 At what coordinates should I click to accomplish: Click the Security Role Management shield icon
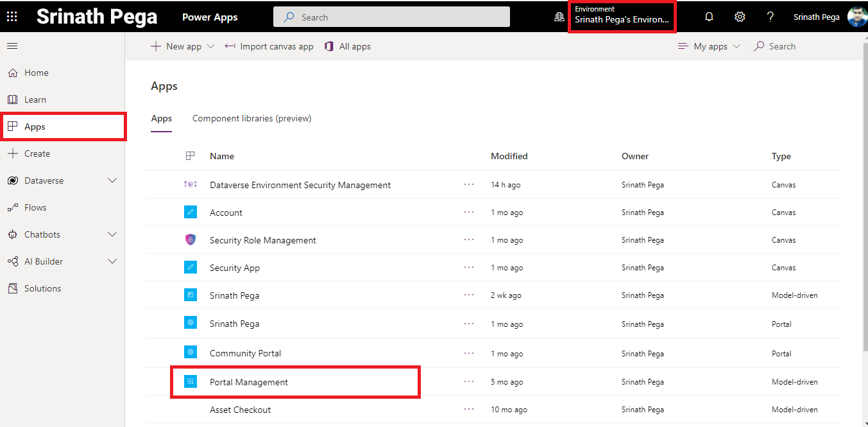coord(190,240)
